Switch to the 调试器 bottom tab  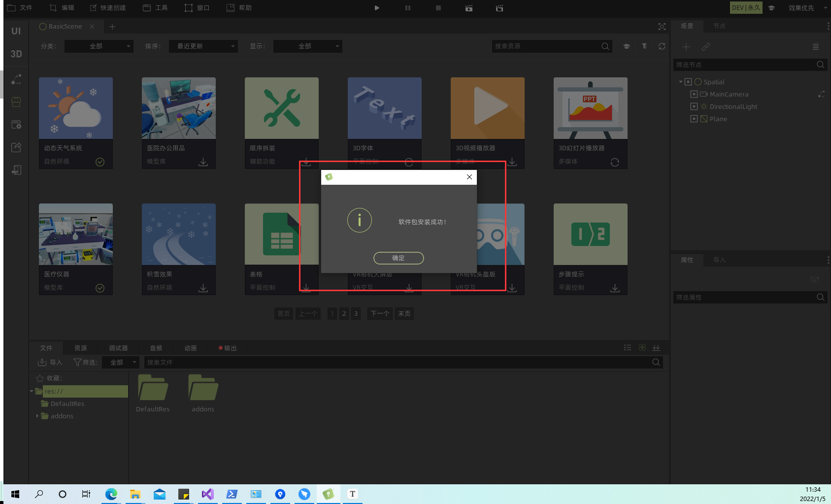click(118, 348)
